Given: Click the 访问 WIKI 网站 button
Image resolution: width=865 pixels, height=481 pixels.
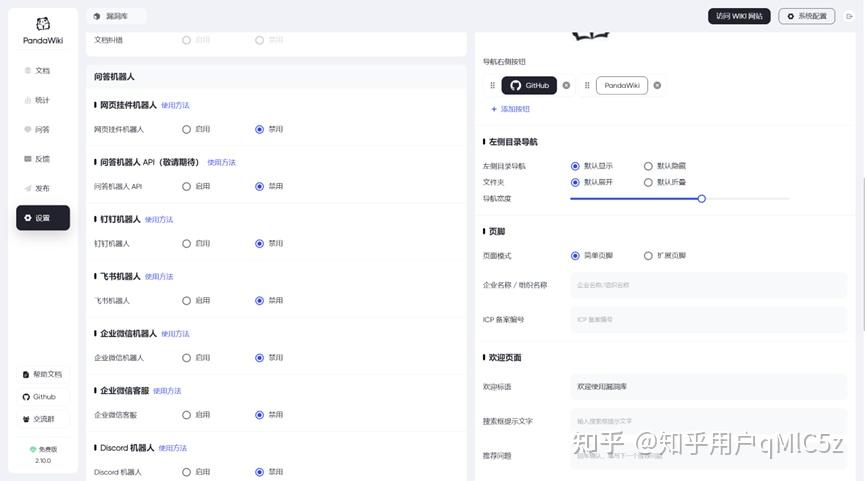Looking at the screenshot, I should [739, 16].
